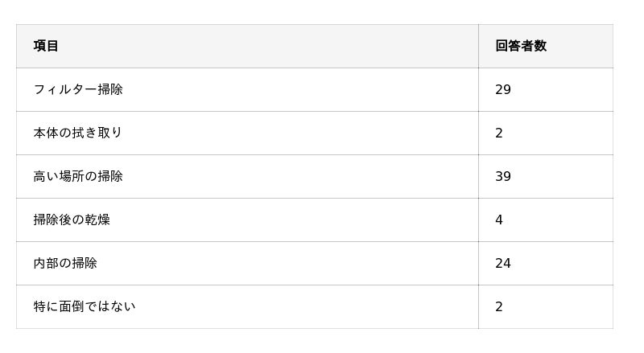644x353 pixels.
Task: Click the value 2 for 本体の拭き取り
Action: point(499,133)
